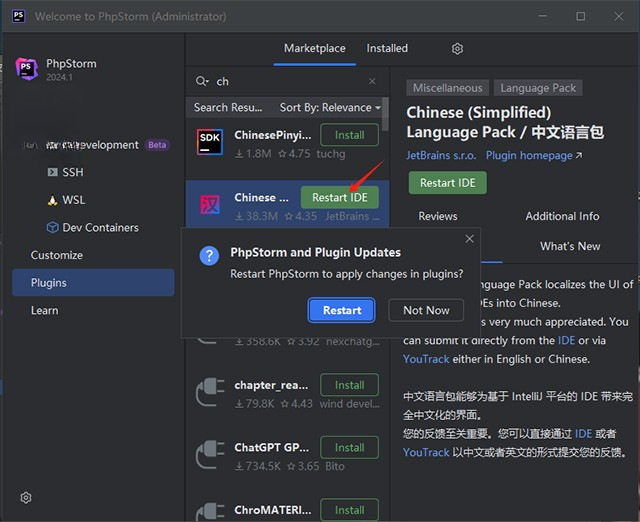Select Customize in the sidebar
This screenshot has height=522, width=640.
[x=93, y=255]
